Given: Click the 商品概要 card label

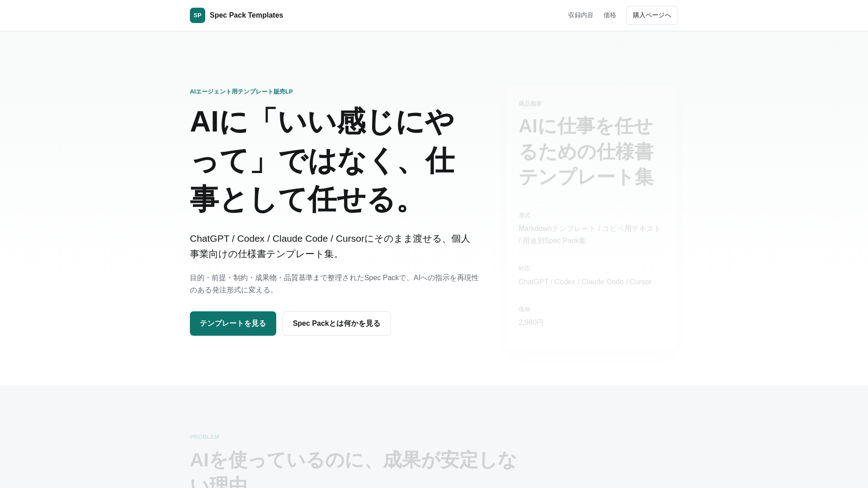Looking at the screenshot, I should click(530, 104).
